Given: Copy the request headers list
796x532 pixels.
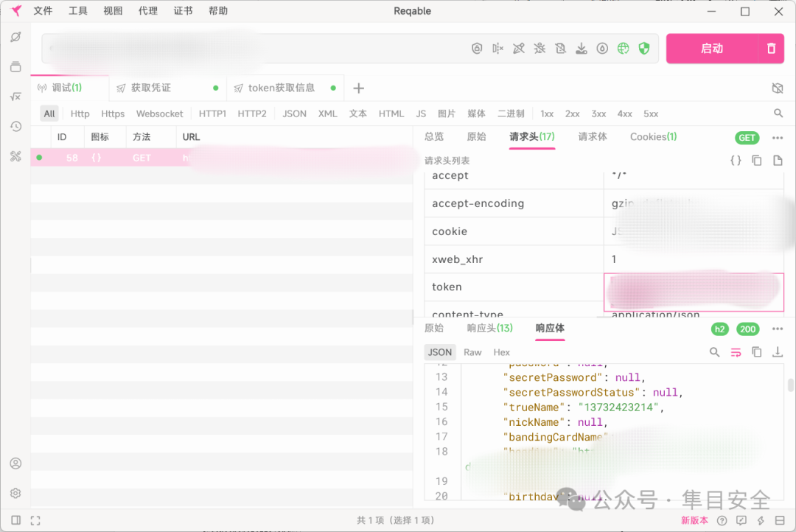Looking at the screenshot, I should click(x=756, y=161).
